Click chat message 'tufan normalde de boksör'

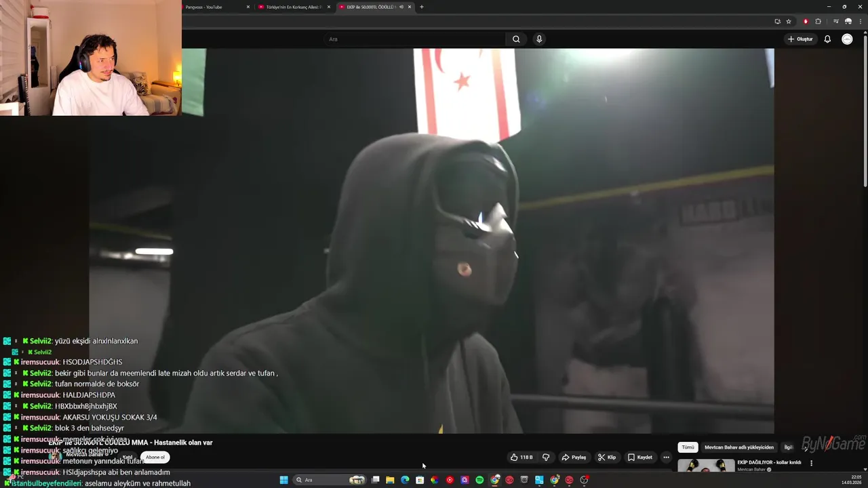point(97,384)
